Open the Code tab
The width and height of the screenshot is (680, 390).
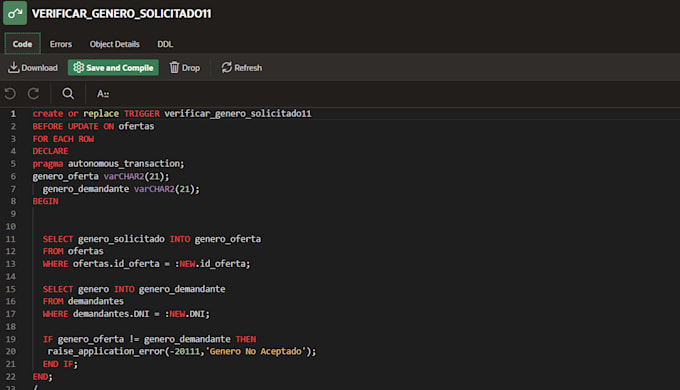[x=22, y=44]
